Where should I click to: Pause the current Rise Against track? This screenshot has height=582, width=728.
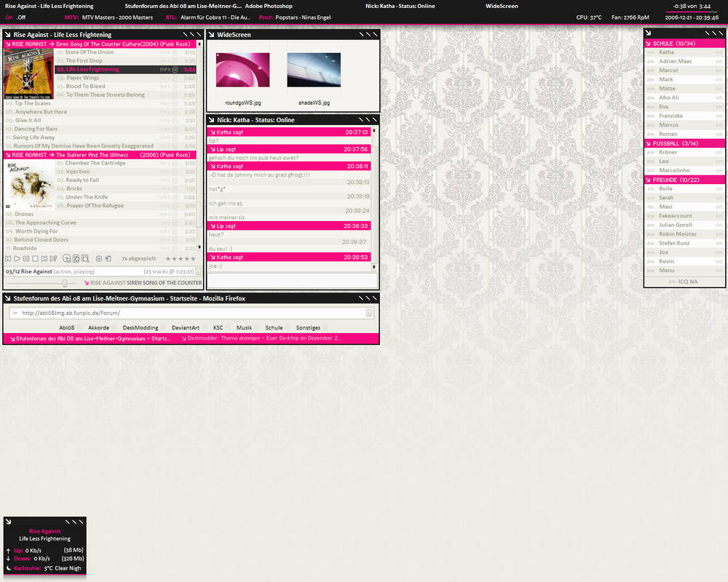26,258
